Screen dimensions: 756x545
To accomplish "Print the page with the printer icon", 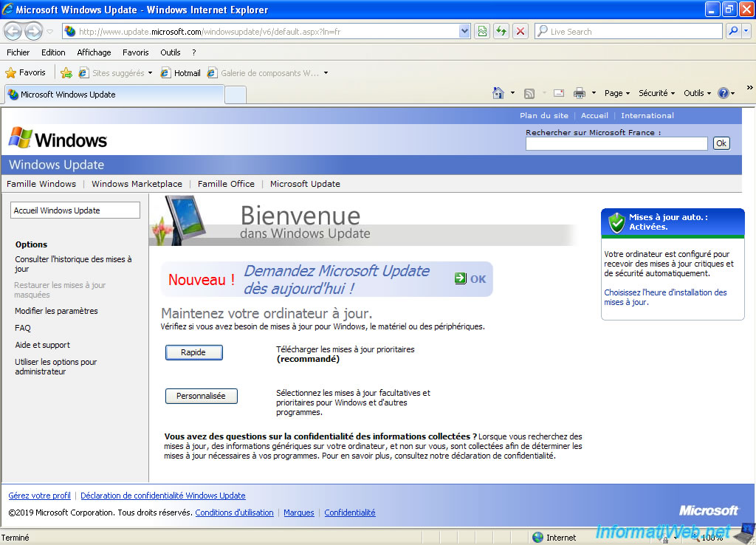I will coord(579,93).
